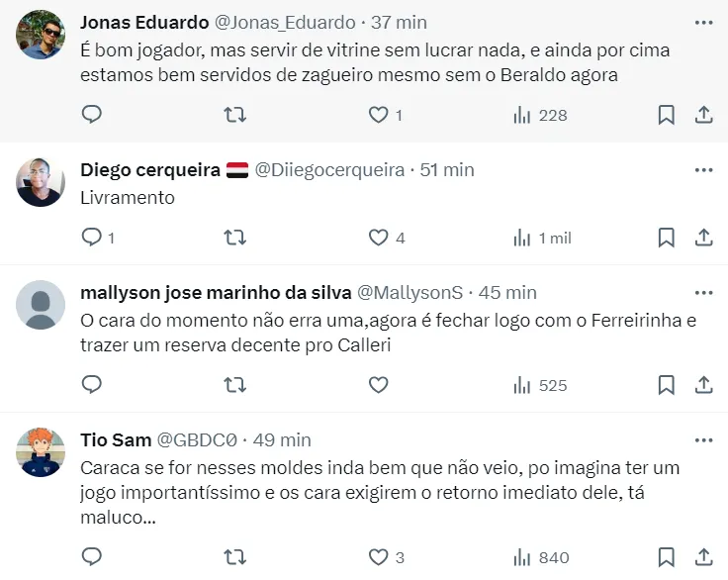Like Jonas Eduardo's tweet
Image resolution: width=728 pixels, height=580 pixels.
(378, 115)
